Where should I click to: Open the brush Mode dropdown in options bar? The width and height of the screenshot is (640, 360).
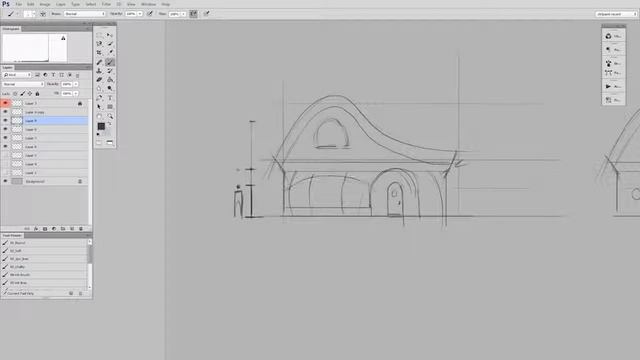tap(84, 14)
